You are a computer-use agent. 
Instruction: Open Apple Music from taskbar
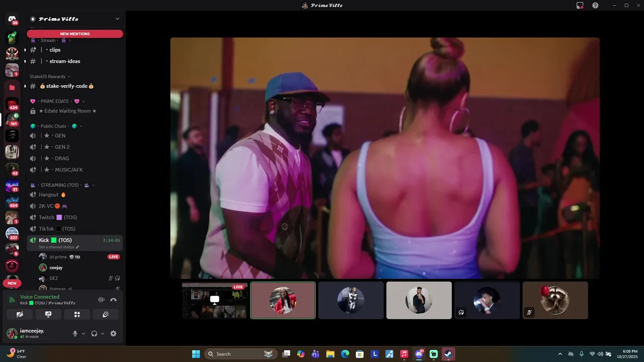404,354
